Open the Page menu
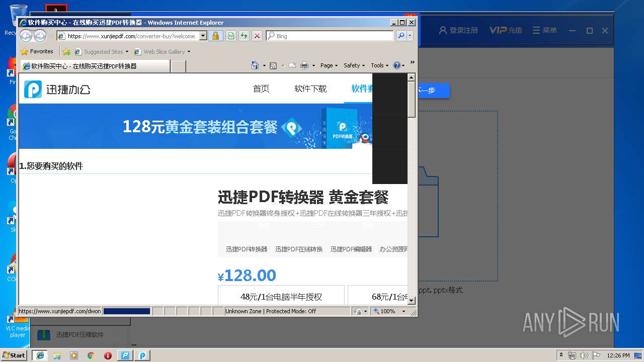 tap(329, 65)
